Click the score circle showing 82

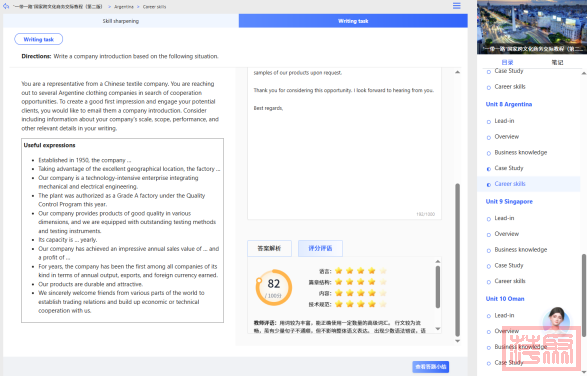coord(274,287)
